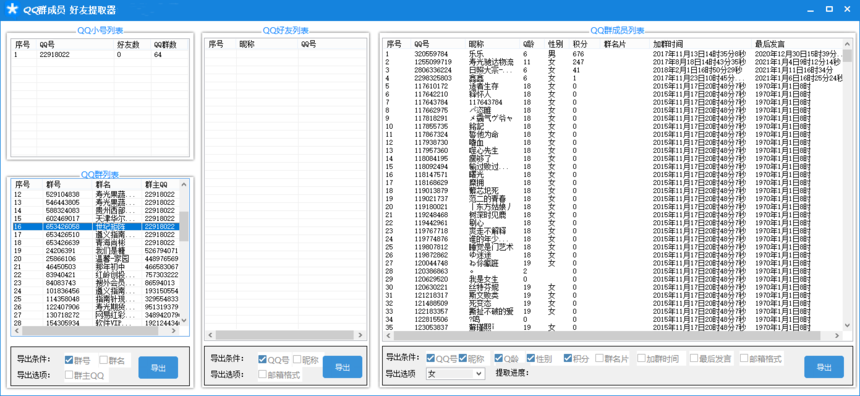Click 导出 button under QQ friend list
Image resolution: width=860 pixels, height=396 pixels.
click(x=342, y=367)
